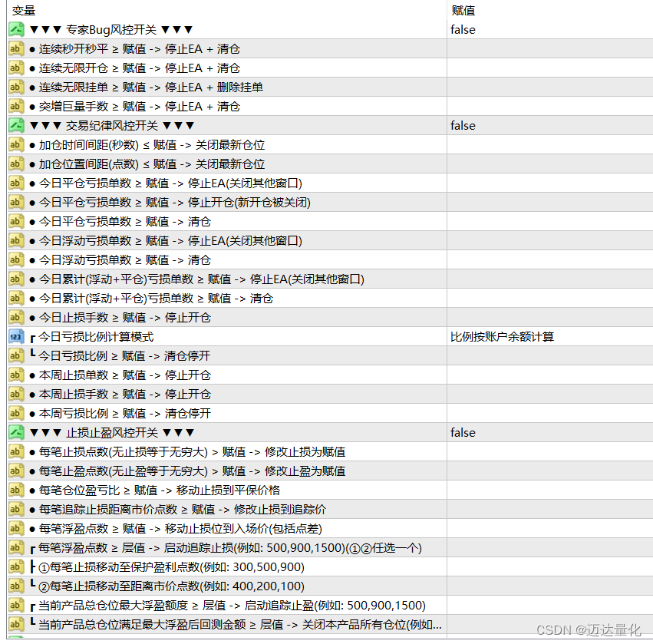Click the 123 enum icon beside 今日亏损比例计算模式

pyautogui.click(x=16, y=336)
